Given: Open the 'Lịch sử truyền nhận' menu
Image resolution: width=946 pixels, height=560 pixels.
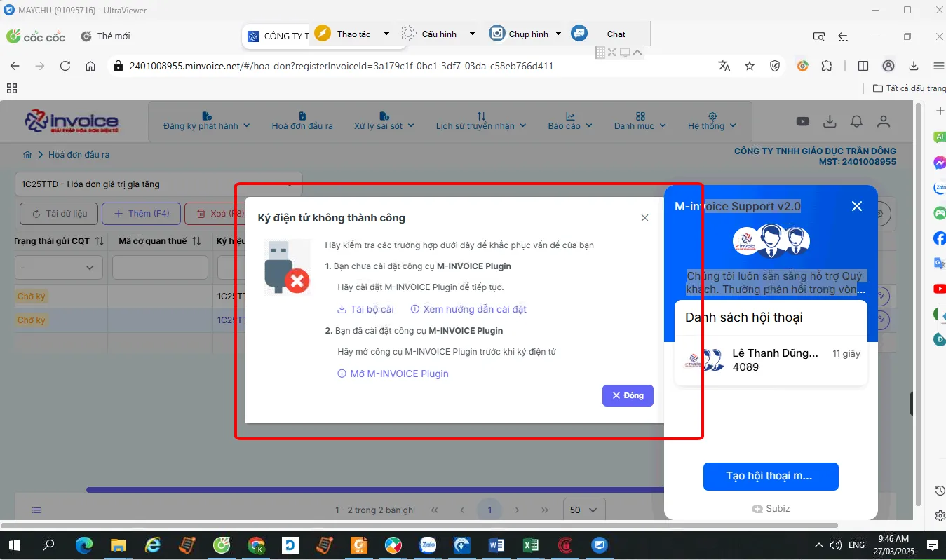Looking at the screenshot, I should pyautogui.click(x=481, y=121).
